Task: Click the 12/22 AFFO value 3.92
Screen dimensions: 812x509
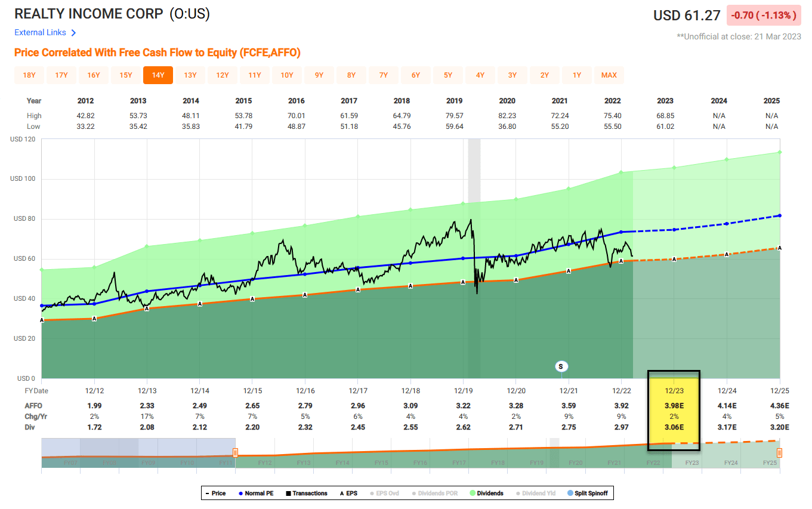Action: tap(621, 405)
